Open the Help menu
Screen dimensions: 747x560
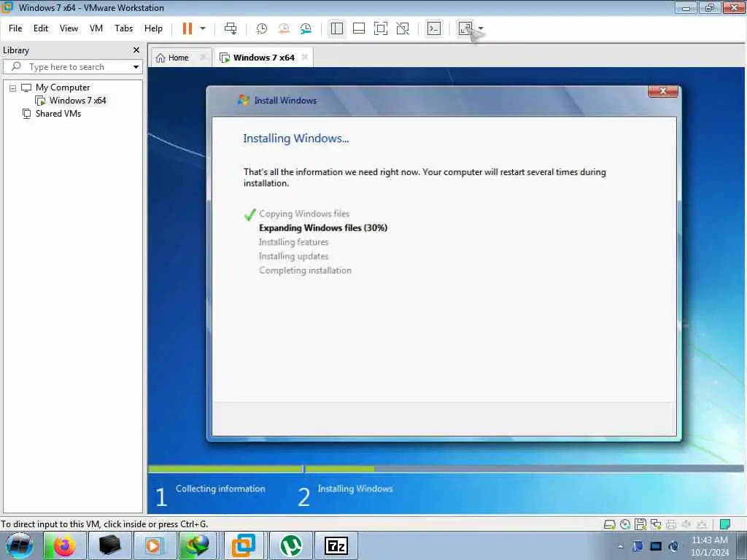153,28
